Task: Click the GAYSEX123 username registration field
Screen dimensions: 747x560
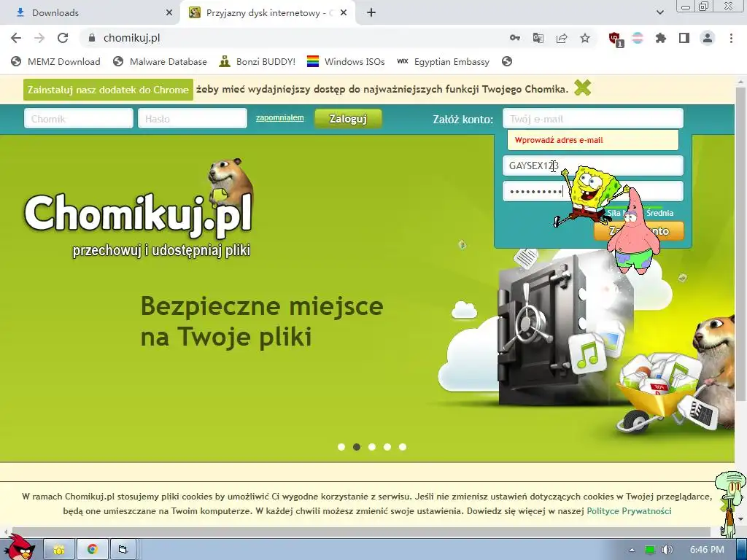Action: pyautogui.click(x=592, y=166)
